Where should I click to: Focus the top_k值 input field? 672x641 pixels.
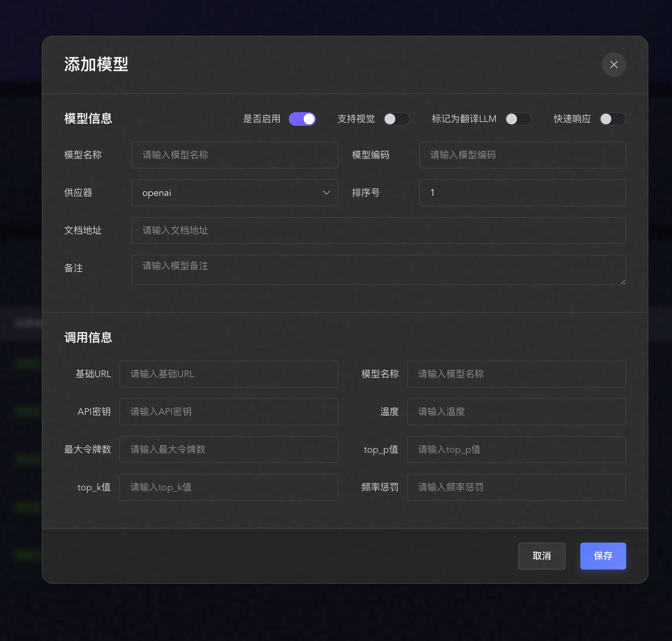228,487
